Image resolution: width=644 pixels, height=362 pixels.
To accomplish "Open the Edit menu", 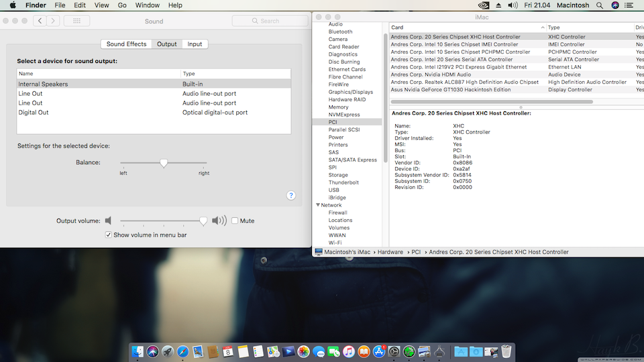I will tap(80, 5).
